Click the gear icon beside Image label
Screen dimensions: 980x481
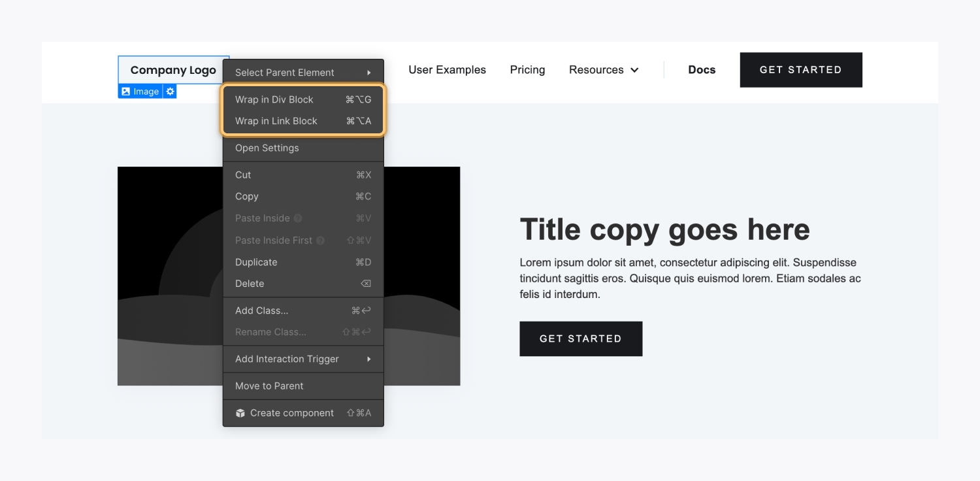(170, 91)
